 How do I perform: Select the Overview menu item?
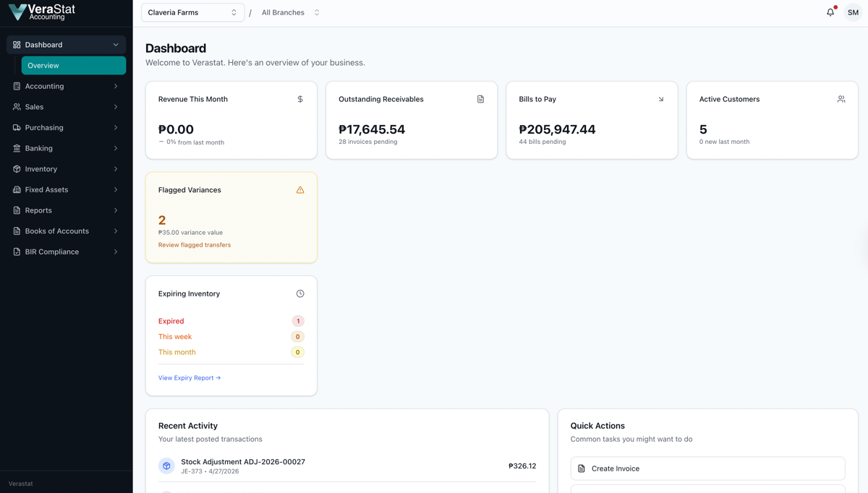[x=74, y=65]
